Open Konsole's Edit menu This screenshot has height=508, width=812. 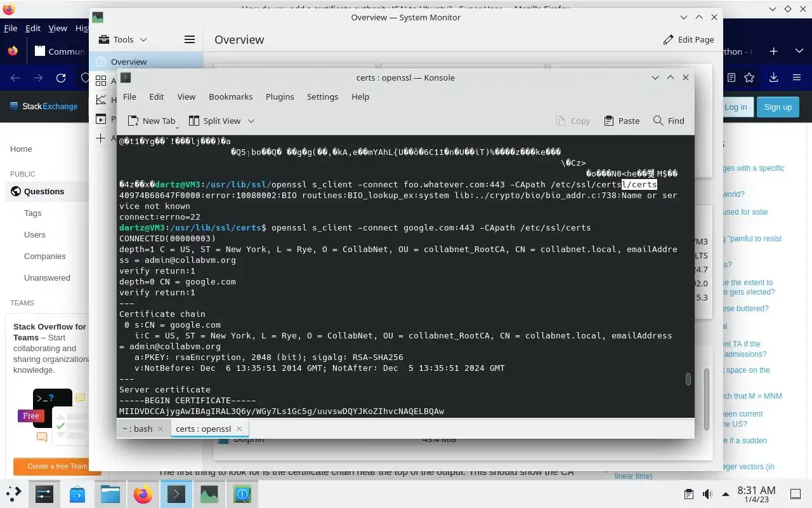(157, 97)
